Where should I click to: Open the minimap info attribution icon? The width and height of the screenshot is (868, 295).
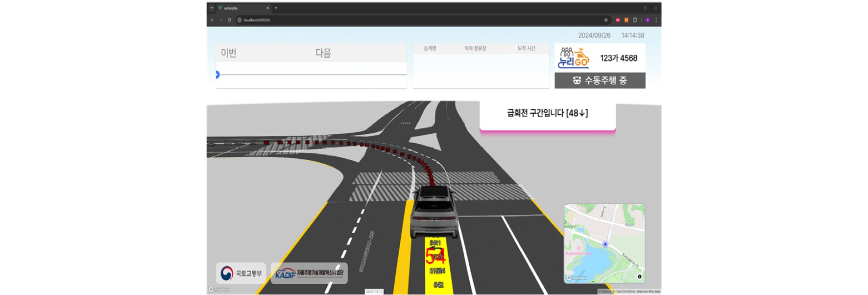[x=639, y=277]
